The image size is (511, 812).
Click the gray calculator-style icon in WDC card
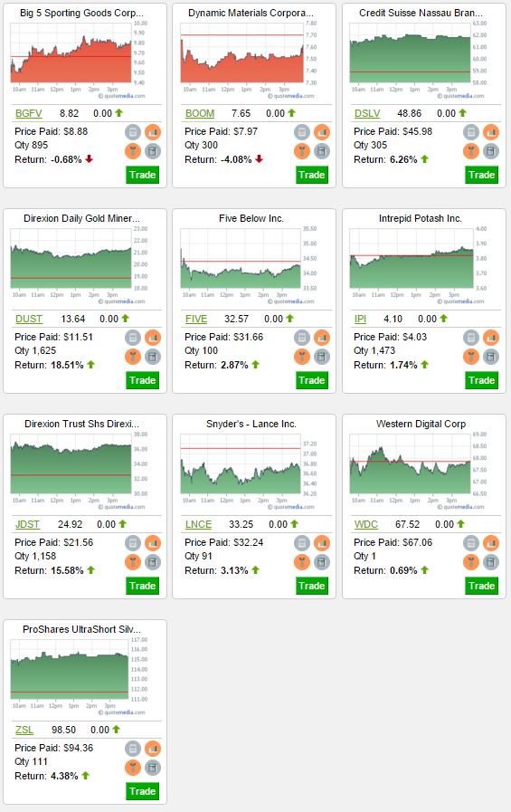tap(471, 543)
